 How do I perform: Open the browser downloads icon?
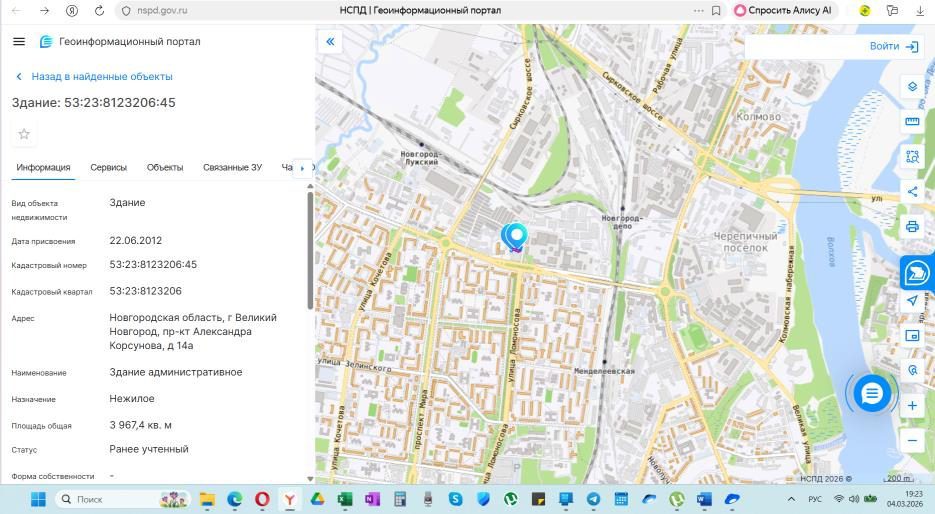(919, 10)
